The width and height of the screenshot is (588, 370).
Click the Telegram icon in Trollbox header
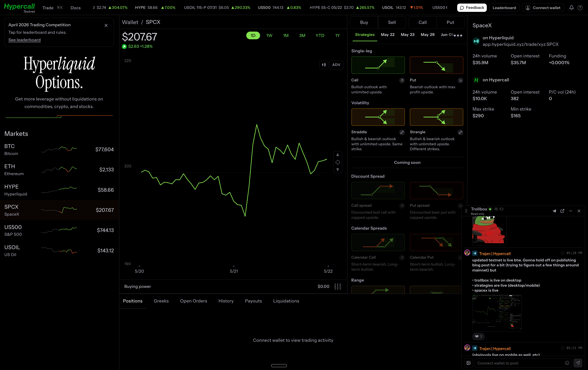(x=554, y=211)
